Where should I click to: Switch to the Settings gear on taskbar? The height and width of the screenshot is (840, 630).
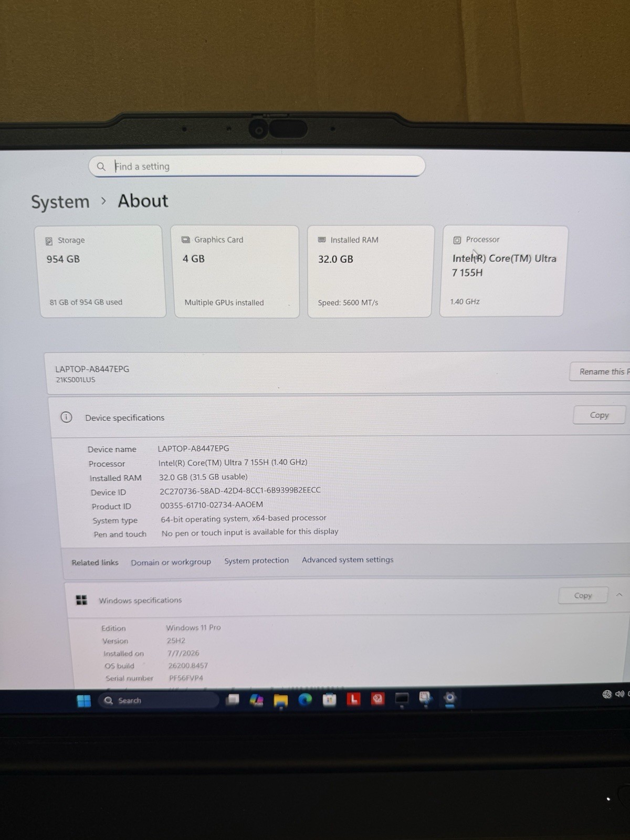point(450,698)
